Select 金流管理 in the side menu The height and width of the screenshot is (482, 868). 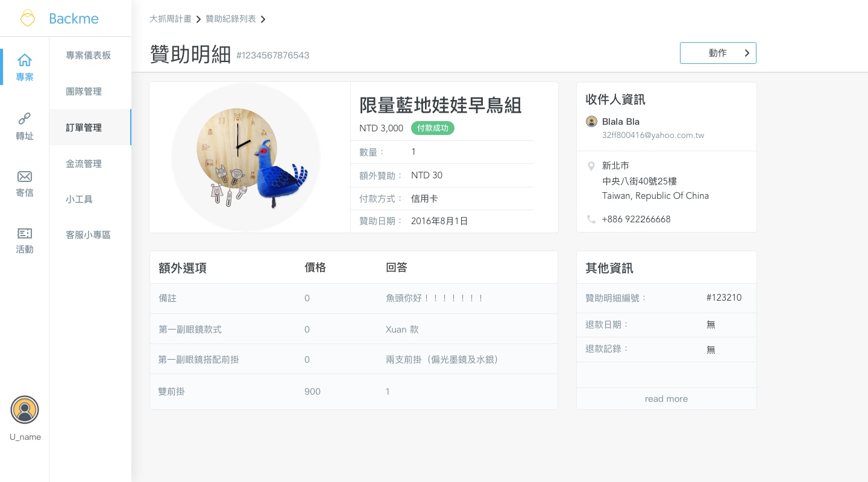coord(84,164)
